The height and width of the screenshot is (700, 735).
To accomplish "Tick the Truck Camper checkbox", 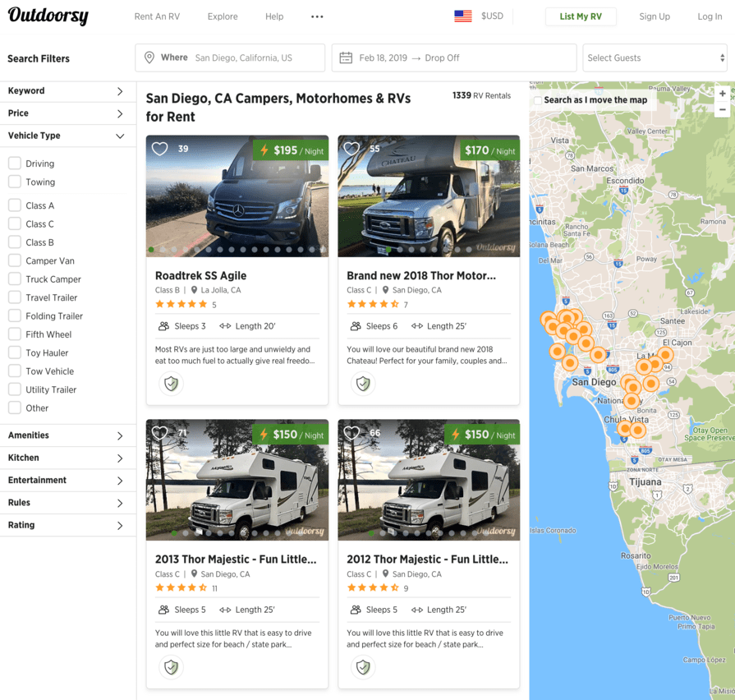I will click(15, 279).
